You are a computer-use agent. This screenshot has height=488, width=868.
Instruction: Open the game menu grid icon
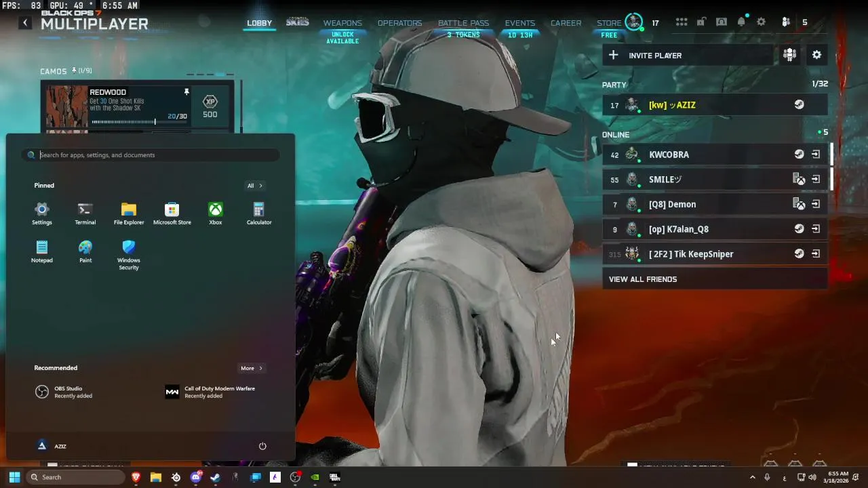click(x=682, y=22)
